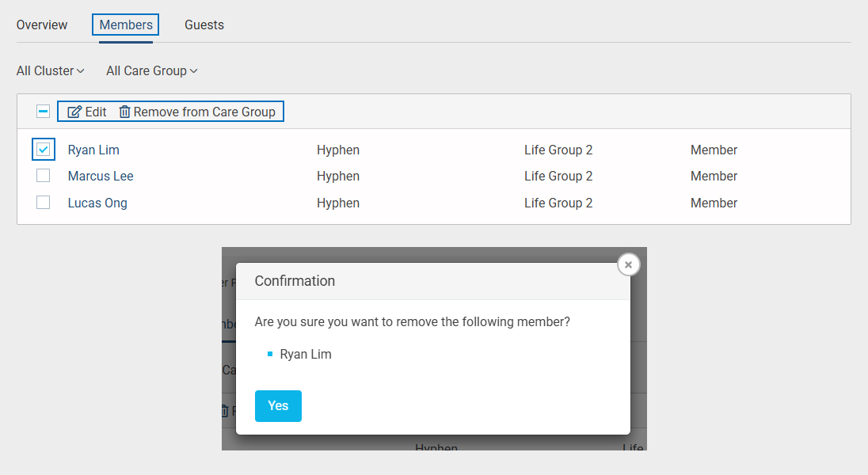868x475 pixels.
Task: Click the pencil icon beside Edit
Action: coord(74,112)
